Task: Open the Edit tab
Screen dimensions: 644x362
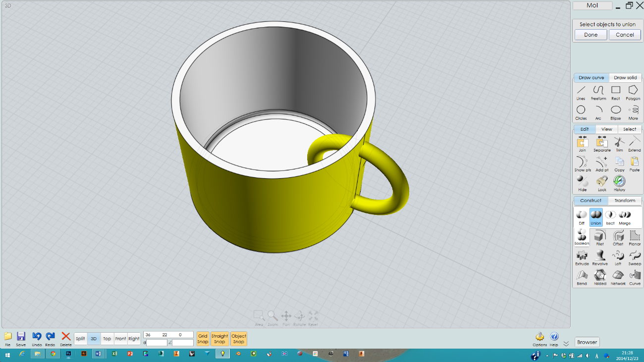Action: 585,129
